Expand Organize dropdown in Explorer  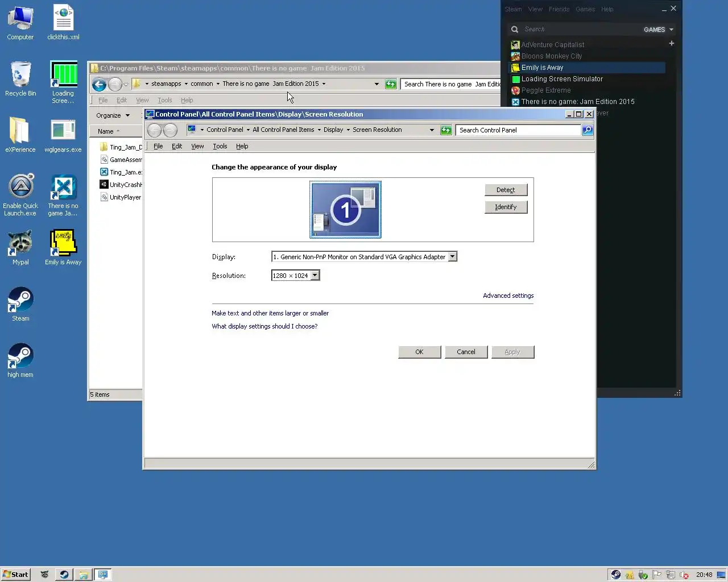113,115
